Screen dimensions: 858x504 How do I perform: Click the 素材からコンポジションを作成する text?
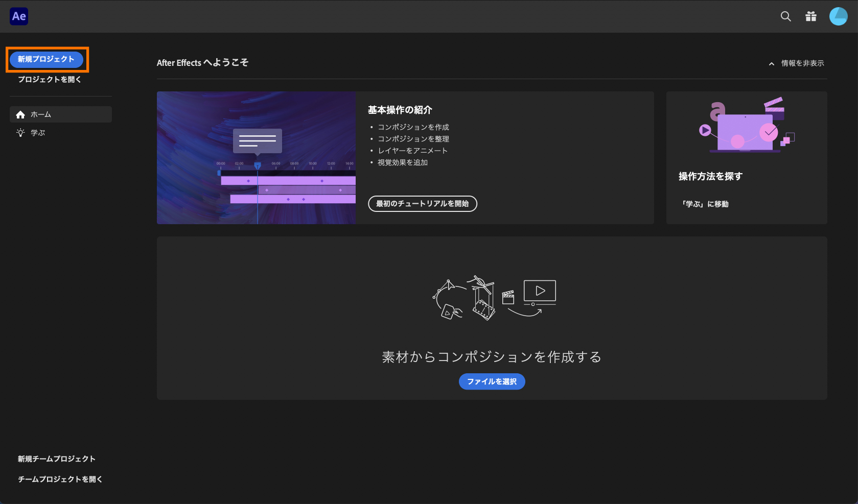[x=492, y=357]
